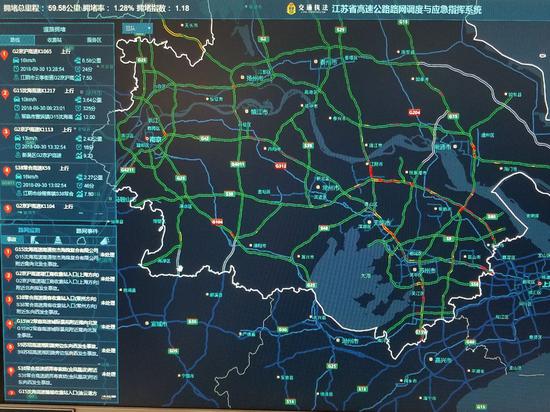Screen dimensions: 550x412
Task: Click the clock icon beside 2018-09-30 13:32:54
Action: 18,147
